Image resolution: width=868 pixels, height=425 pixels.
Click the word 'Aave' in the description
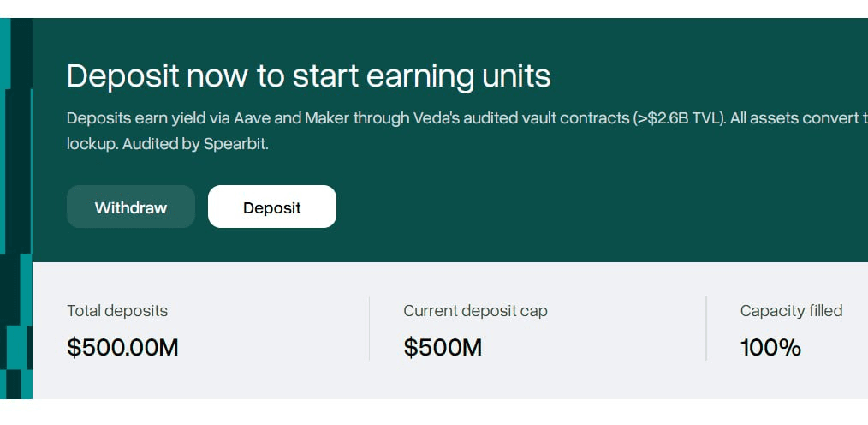pyautogui.click(x=250, y=118)
